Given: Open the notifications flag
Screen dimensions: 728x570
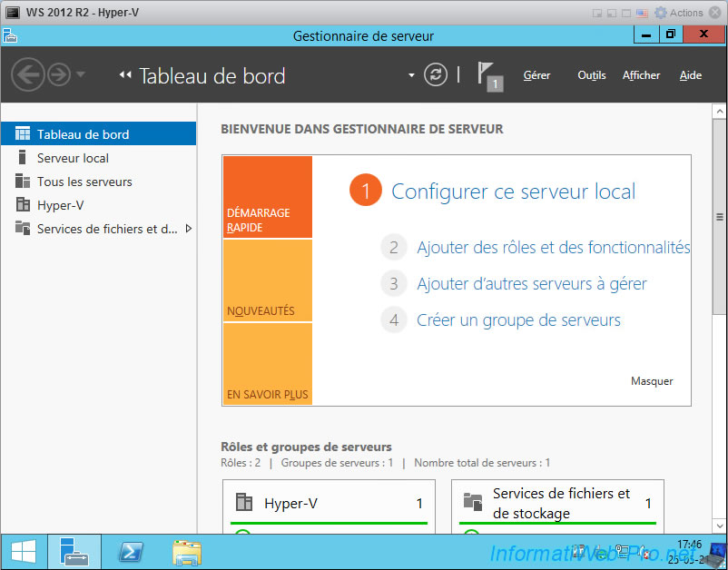Looking at the screenshot, I should pyautogui.click(x=490, y=76).
